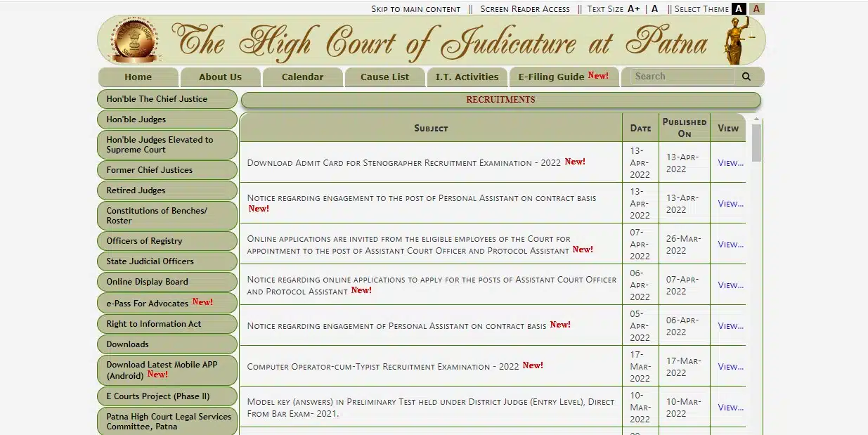
Task: Open the E-Filing Guide tab
Action: (564, 77)
